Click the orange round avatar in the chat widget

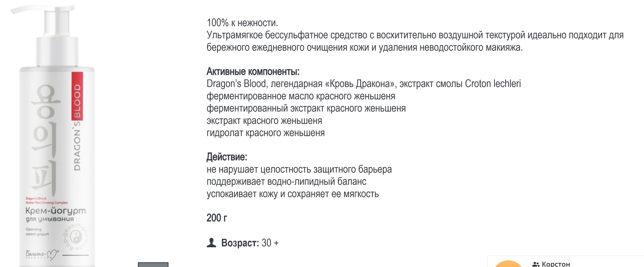pos(508,264)
